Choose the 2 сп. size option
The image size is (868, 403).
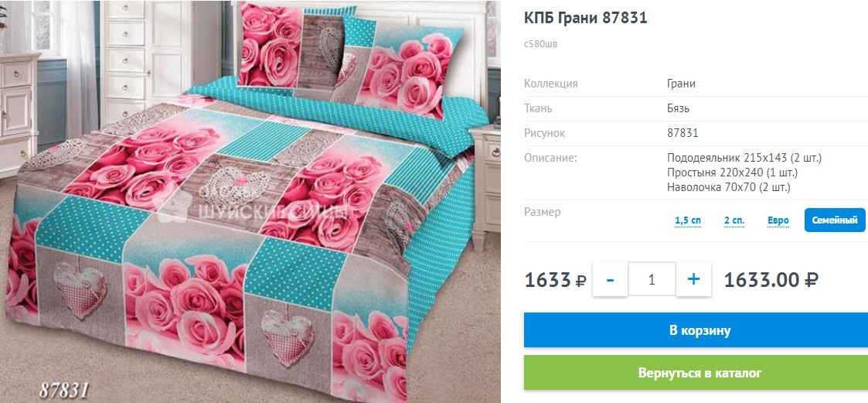(x=734, y=220)
